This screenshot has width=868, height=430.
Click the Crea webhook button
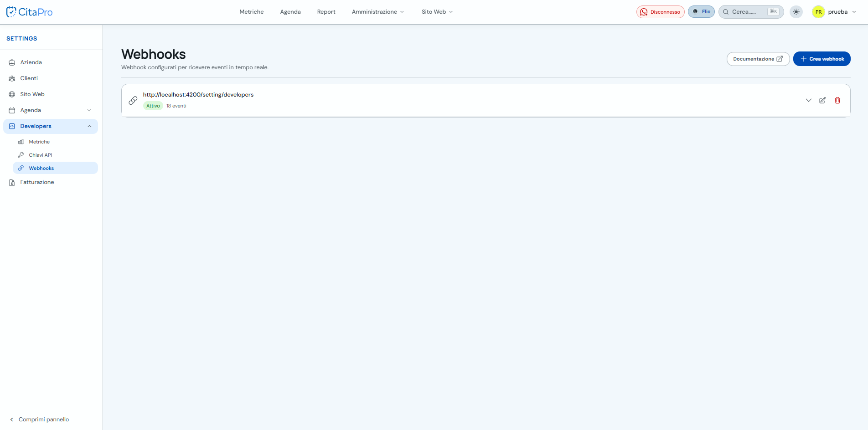[x=821, y=59]
